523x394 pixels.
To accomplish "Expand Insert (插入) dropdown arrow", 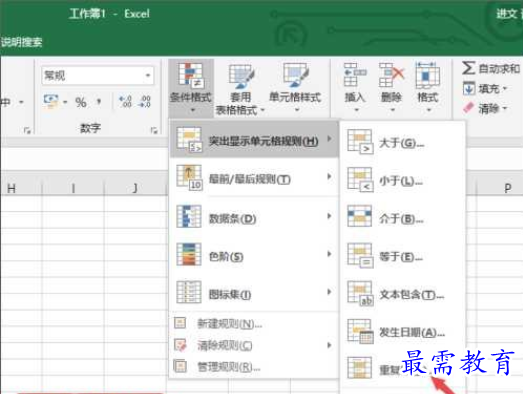I will point(356,110).
